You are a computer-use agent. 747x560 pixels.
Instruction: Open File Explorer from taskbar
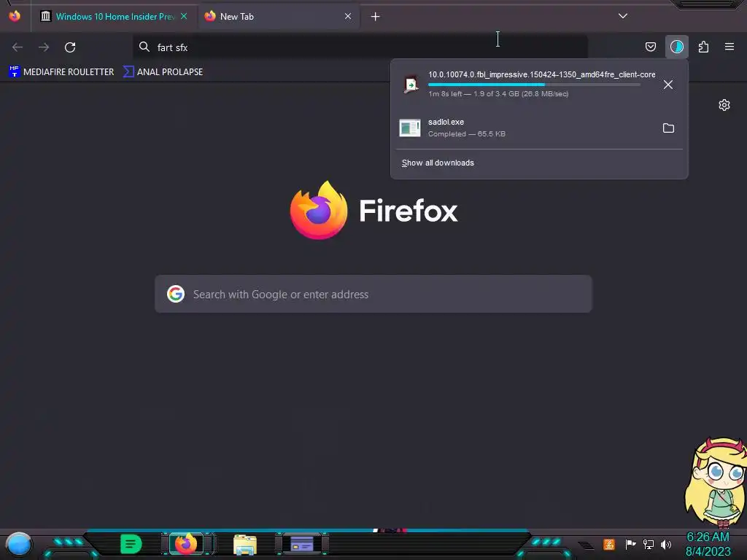pos(245,544)
